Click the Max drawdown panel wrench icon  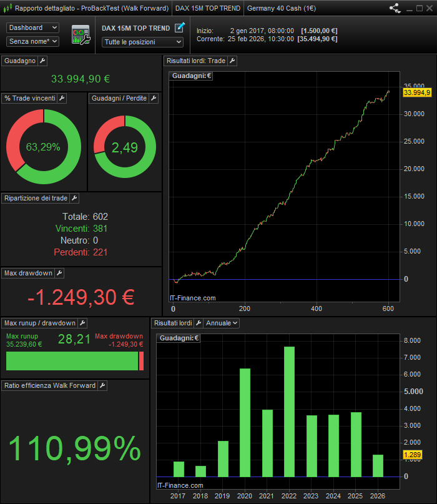[x=60, y=273]
